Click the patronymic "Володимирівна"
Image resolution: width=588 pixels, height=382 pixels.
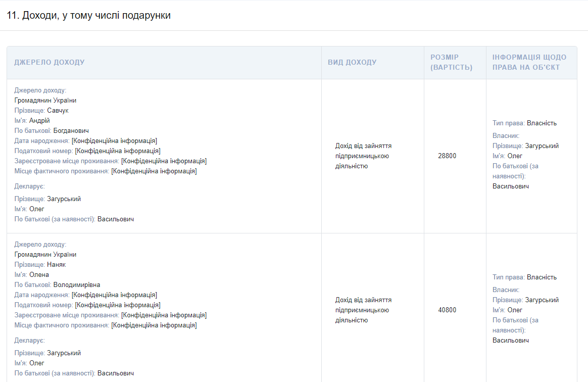point(77,285)
